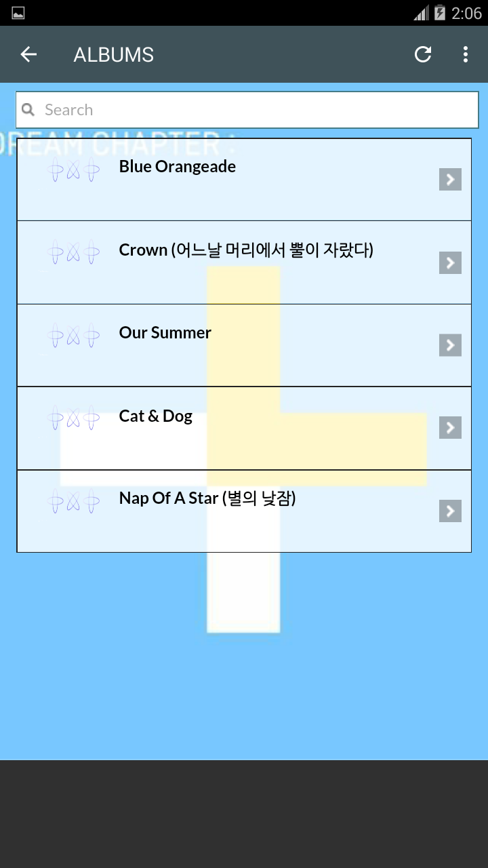Refresh the albums list

(x=423, y=54)
